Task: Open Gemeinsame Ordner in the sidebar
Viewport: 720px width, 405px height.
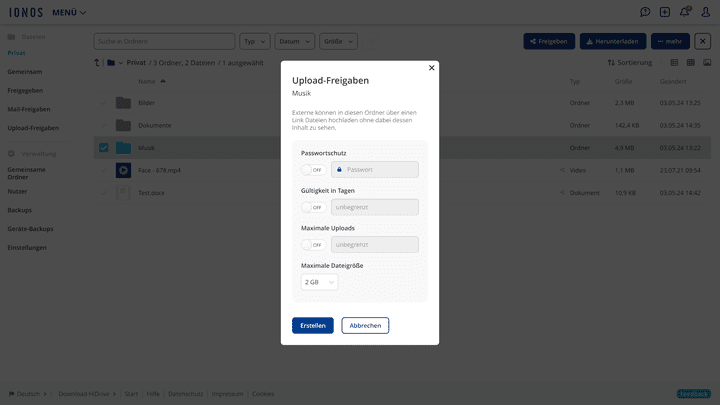Action: (x=27, y=173)
